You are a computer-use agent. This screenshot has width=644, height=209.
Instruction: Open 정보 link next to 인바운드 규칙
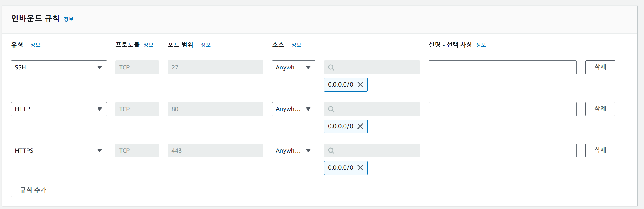(x=69, y=19)
